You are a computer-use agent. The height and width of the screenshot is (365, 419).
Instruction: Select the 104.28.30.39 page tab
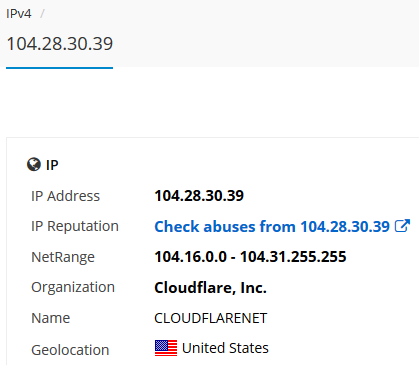pos(60,44)
